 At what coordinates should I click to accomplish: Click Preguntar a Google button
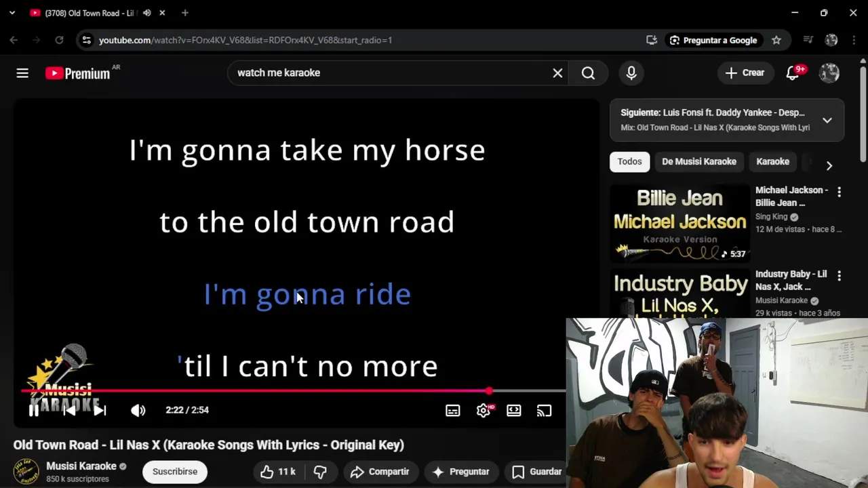tap(713, 40)
